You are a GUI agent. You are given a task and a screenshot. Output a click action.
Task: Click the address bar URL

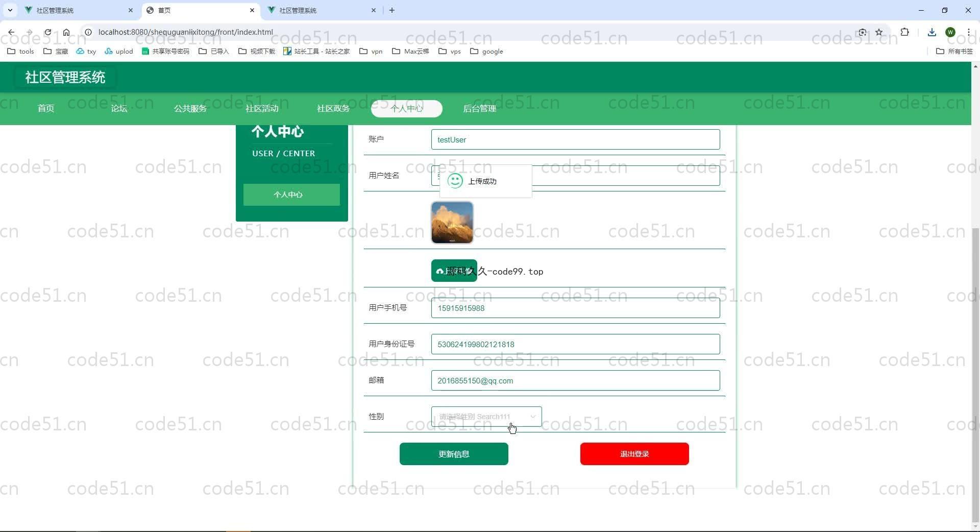click(x=186, y=32)
